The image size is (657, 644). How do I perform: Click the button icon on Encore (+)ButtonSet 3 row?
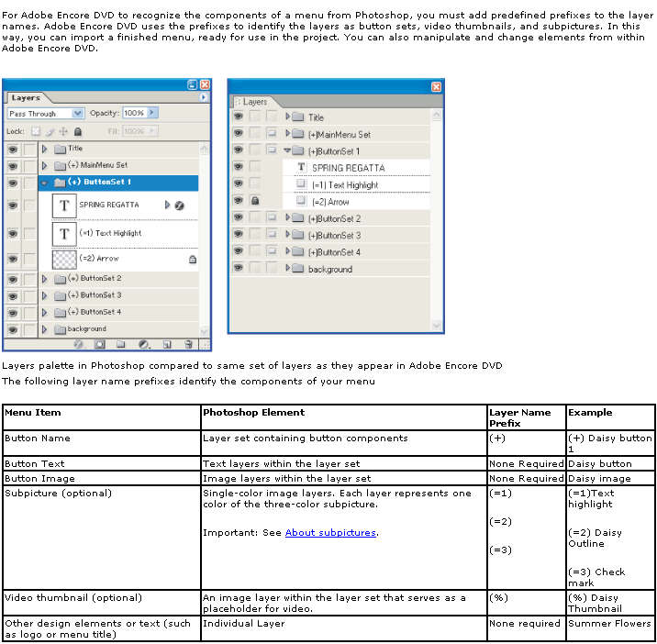[x=272, y=234]
